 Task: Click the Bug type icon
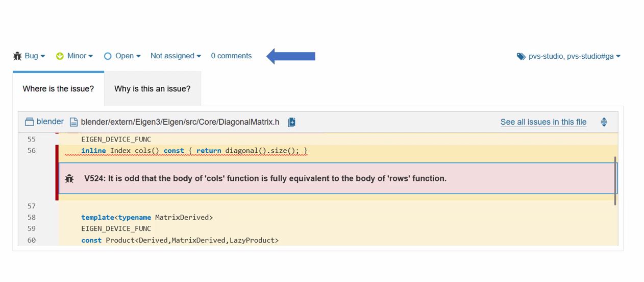[x=17, y=56]
